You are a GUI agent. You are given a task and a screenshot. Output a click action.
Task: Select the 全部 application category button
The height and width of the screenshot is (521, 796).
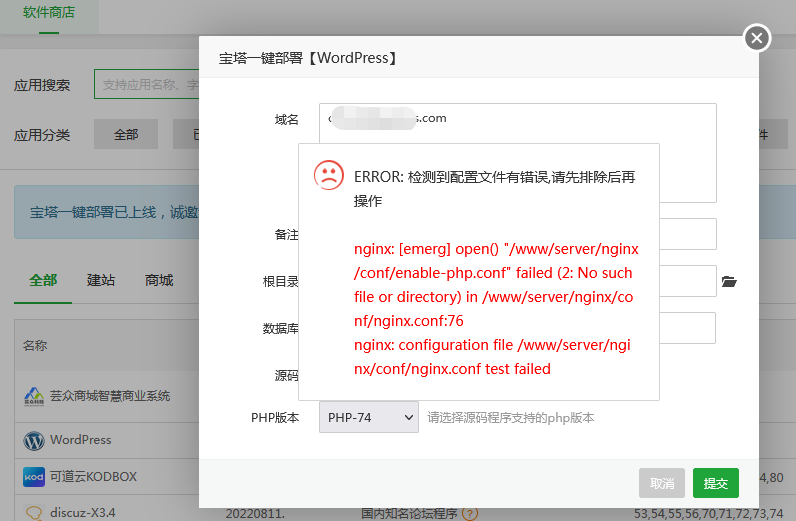[x=126, y=135]
